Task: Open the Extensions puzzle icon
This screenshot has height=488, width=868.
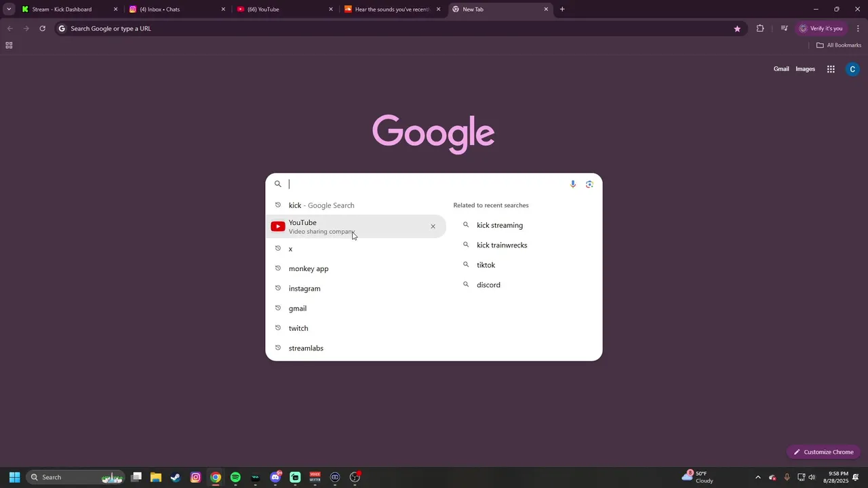Action: [760, 28]
